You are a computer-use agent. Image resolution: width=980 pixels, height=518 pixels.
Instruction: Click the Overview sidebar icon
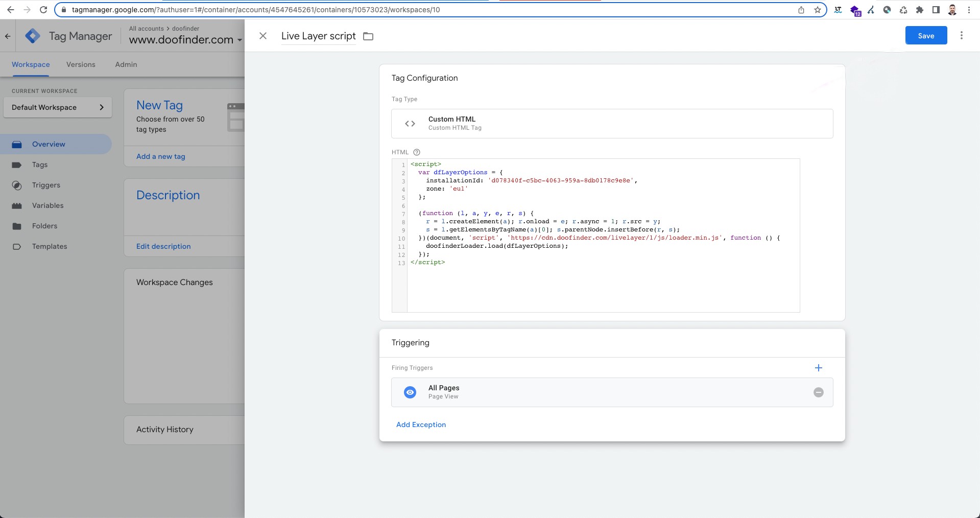point(17,145)
